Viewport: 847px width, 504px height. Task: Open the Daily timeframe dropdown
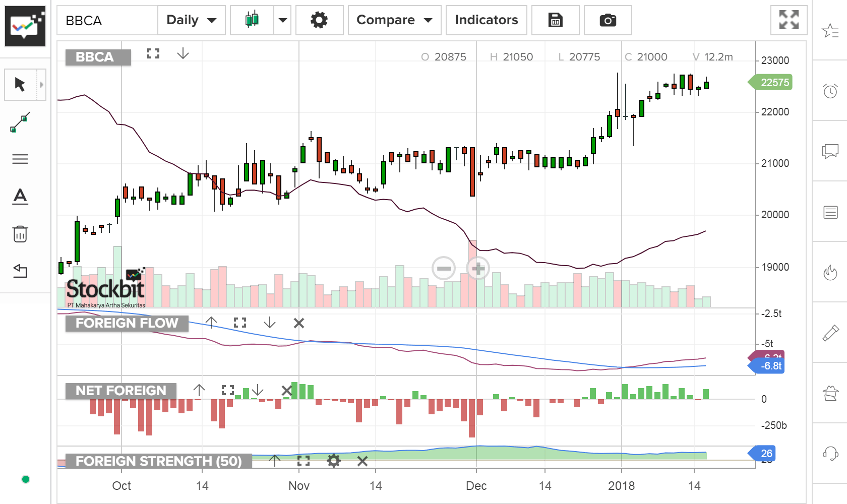tap(191, 20)
